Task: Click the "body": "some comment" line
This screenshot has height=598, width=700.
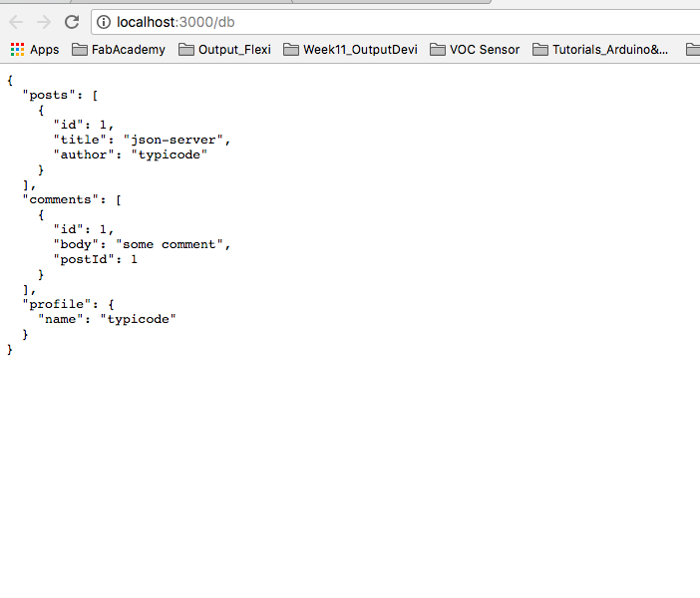Action: pos(142,244)
